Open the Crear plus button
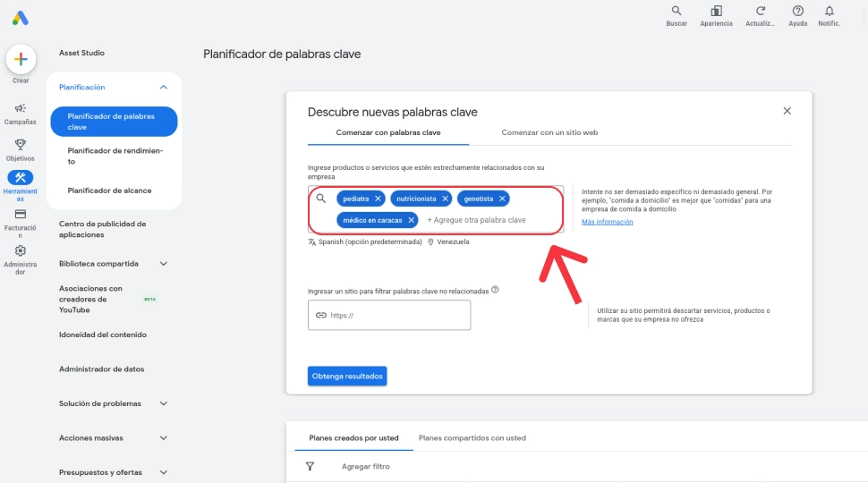The width and height of the screenshot is (868, 483). click(21, 59)
